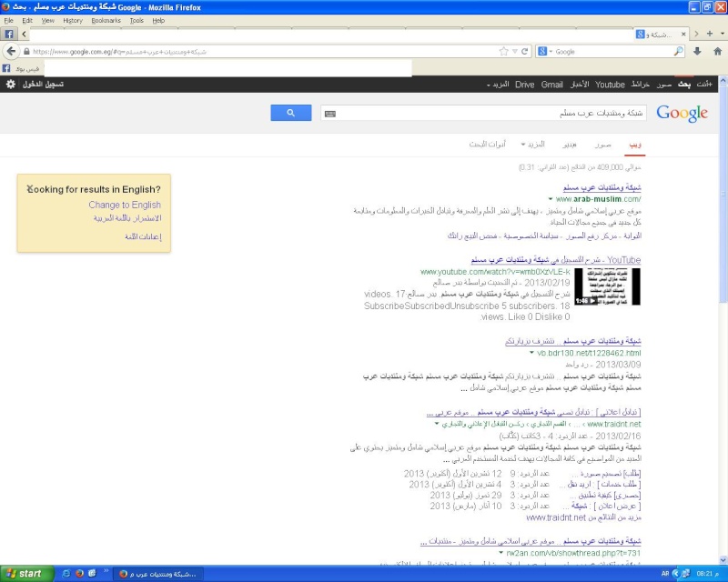The image size is (728, 582).
Task: Click الاستمرار باللغة العربية link
Action: pyautogui.click(x=127, y=218)
